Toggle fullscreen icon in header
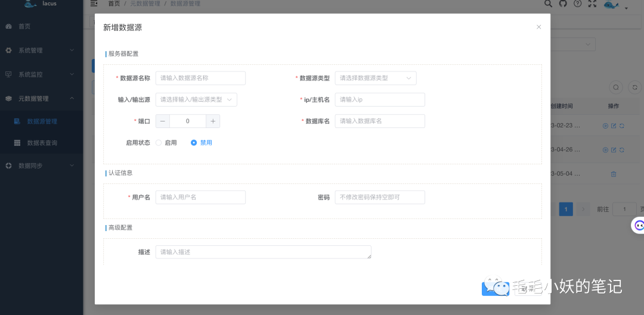644x315 pixels. 592,4
